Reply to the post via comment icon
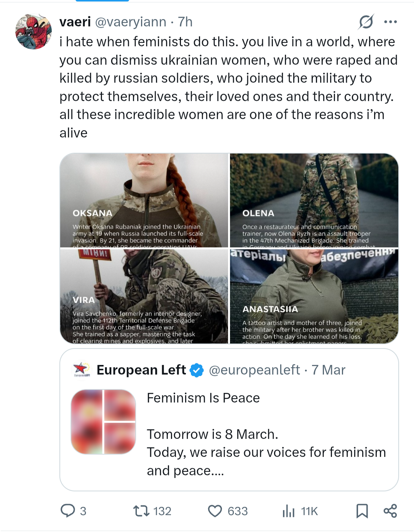Screen dimensions: 414x532 (x=68, y=511)
